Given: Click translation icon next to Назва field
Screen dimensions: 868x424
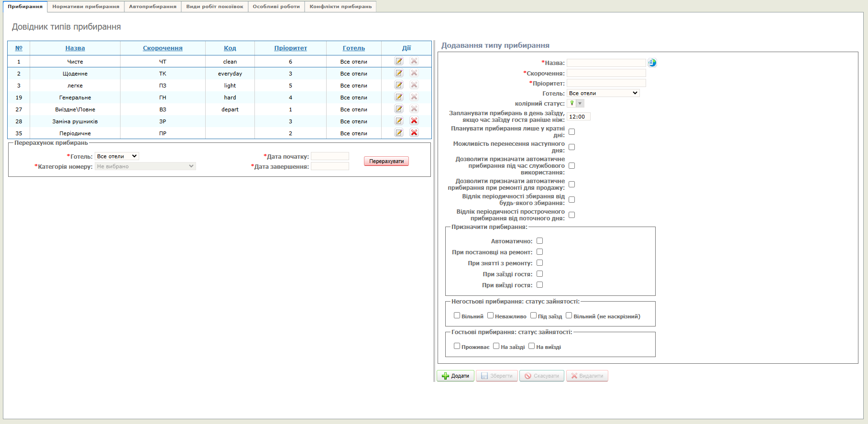Looking at the screenshot, I should point(652,63).
